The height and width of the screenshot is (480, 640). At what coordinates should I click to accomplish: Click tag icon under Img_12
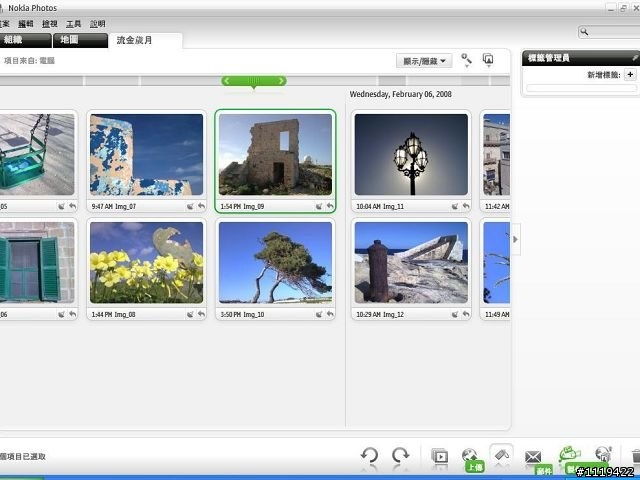tap(455, 314)
